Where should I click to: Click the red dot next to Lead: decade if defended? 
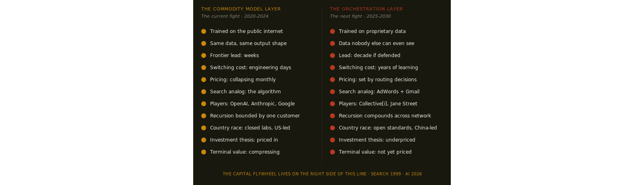click(x=332, y=55)
